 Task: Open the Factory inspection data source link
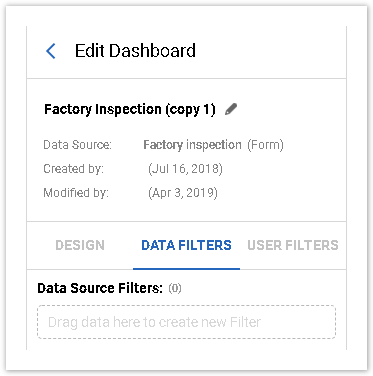[x=192, y=145]
